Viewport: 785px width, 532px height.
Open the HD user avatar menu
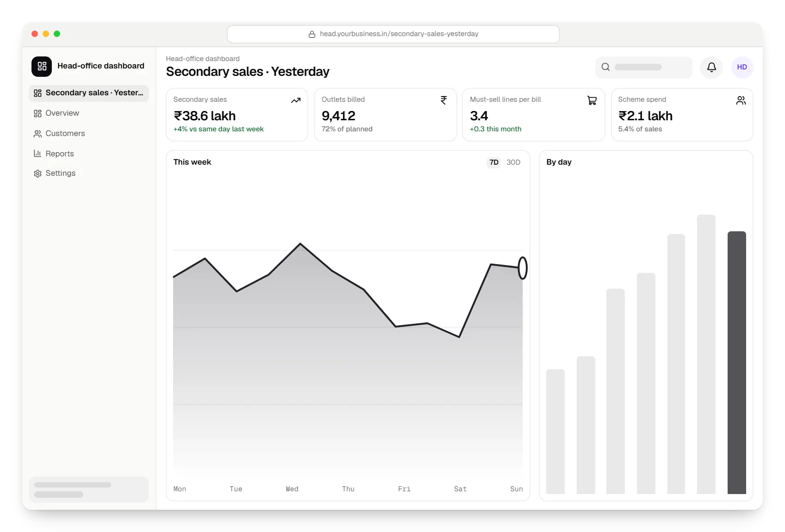coord(742,67)
